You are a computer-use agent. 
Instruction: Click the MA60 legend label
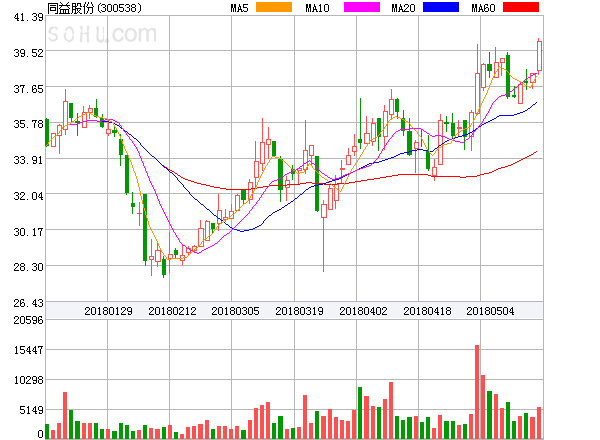click(x=483, y=8)
